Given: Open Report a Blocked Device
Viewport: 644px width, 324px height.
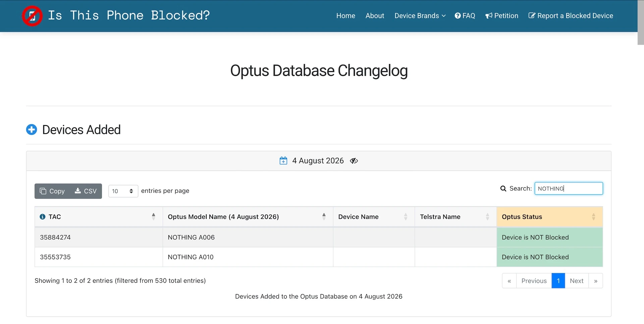Looking at the screenshot, I should (x=571, y=16).
